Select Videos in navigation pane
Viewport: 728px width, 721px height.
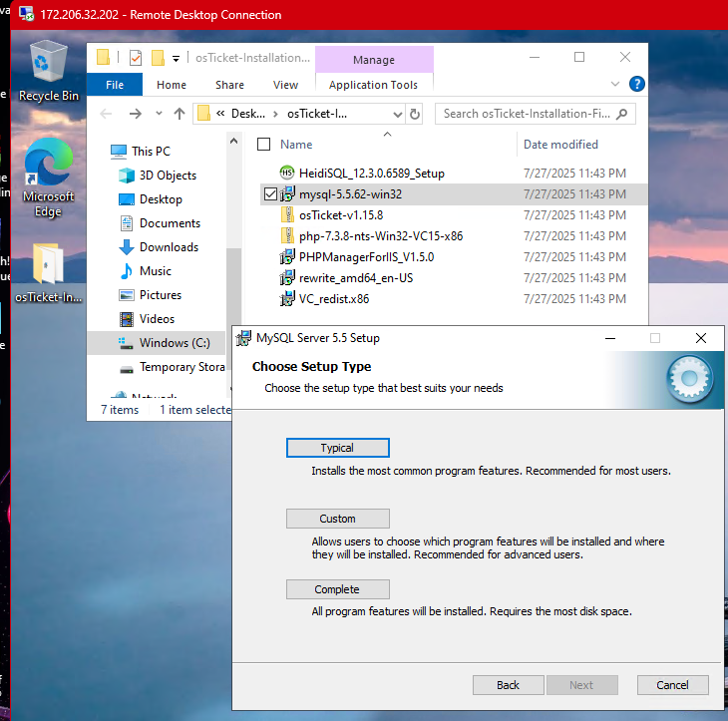coord(147,319)
